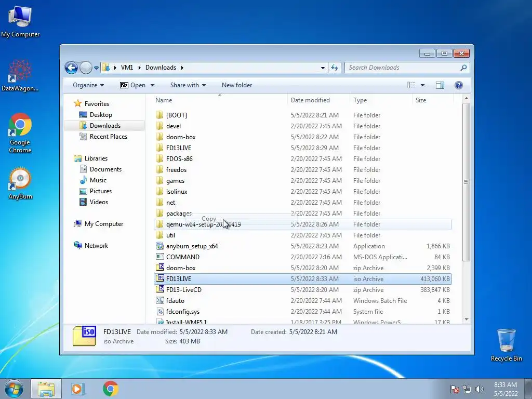Open Explorer help button

pos(458,85)
